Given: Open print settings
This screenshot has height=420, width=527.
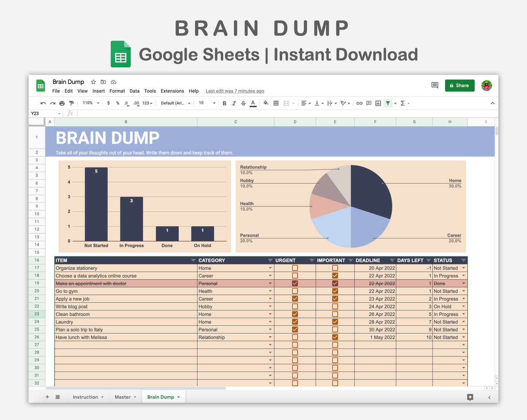Looking at the screenshot, I should [x=62, y=103].
